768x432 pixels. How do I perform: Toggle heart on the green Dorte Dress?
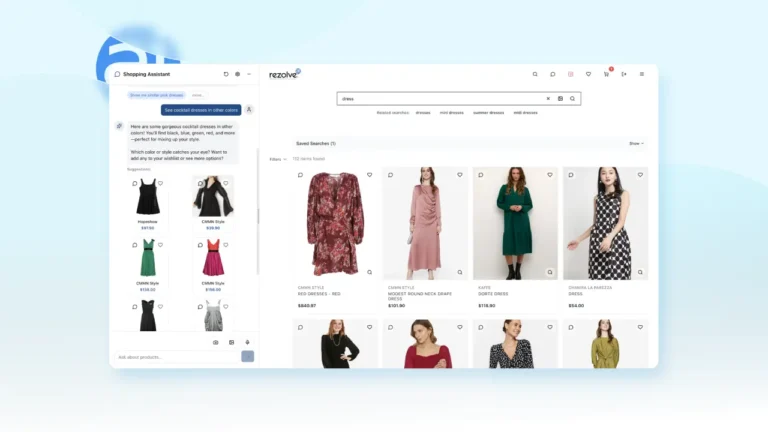point(549,175)
